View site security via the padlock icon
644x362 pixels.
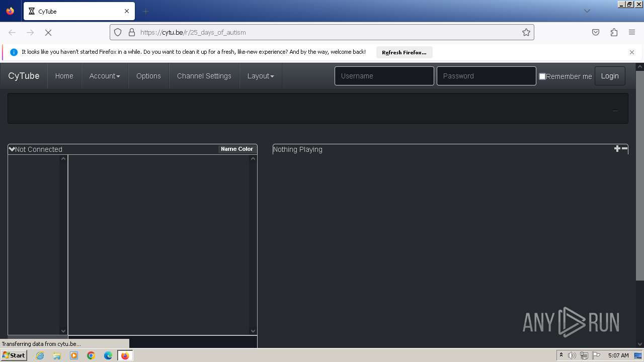[132, 32]
